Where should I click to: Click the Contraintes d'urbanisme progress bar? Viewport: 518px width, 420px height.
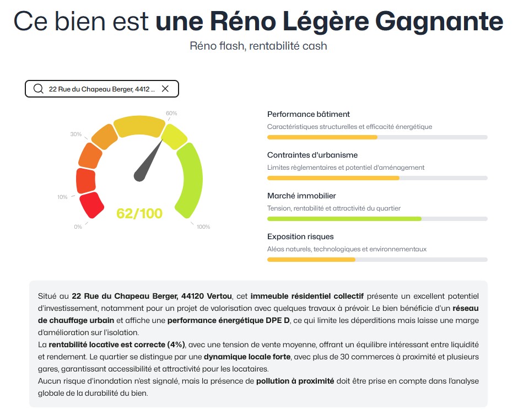point(377,178)
